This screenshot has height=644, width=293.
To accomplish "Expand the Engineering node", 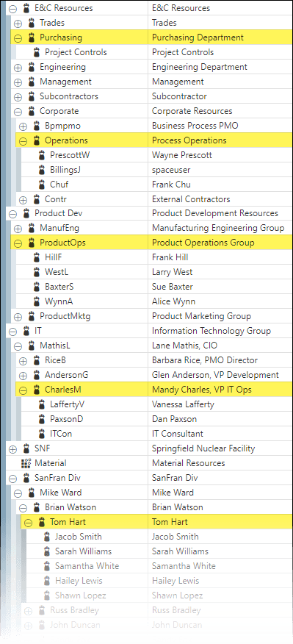I will (18, 68).
